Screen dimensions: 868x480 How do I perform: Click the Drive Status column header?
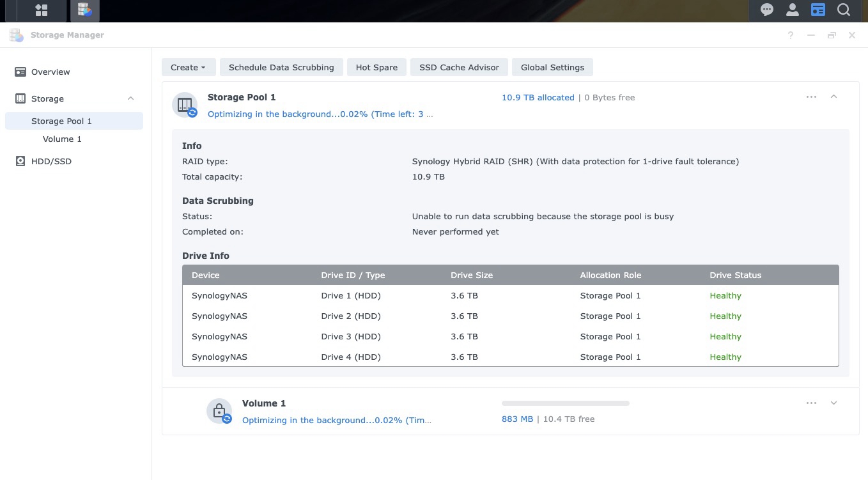(x=736, y=275)
